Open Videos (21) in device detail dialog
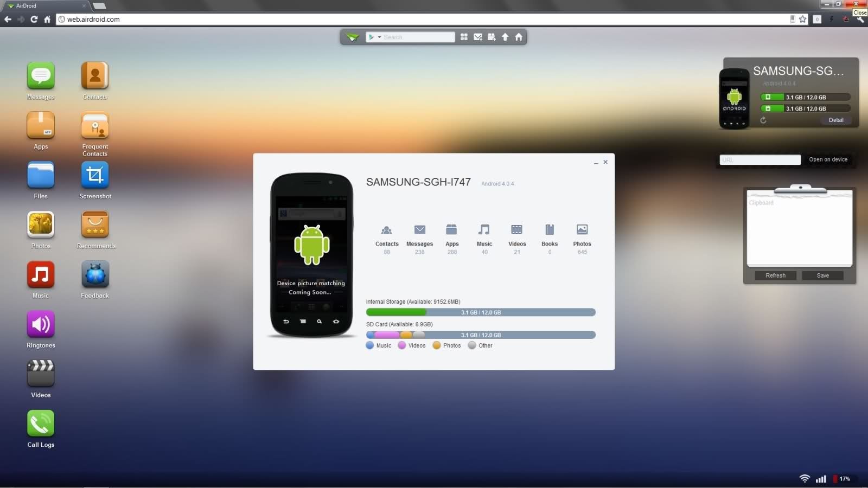 pos(517,239)
